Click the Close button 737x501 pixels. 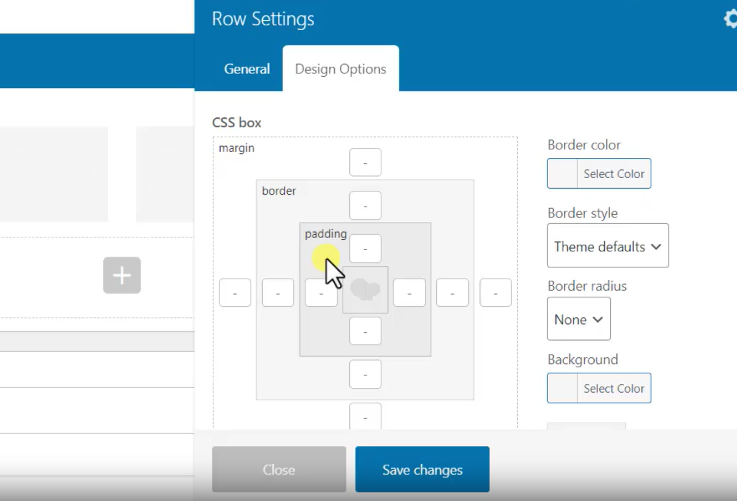tap(279, 470)
